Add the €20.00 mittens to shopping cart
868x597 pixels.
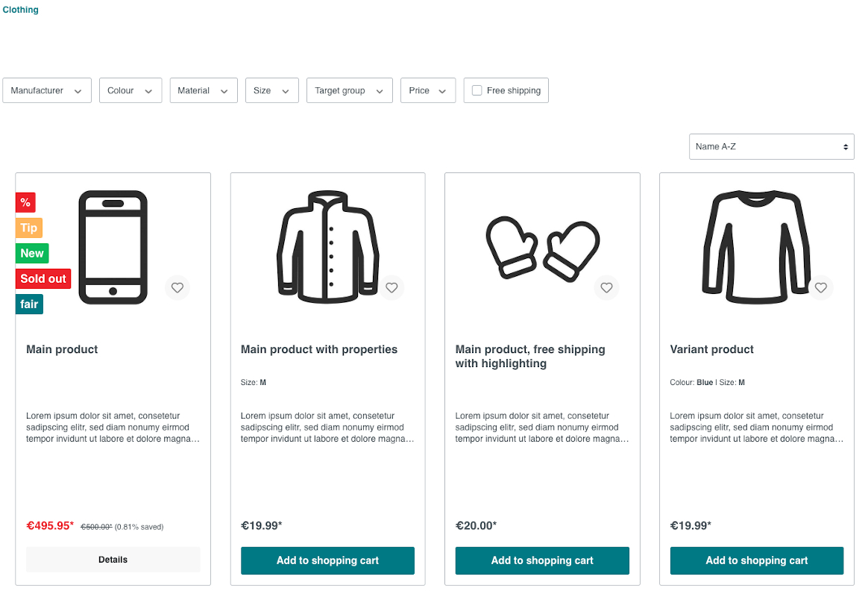coord(542,560)
